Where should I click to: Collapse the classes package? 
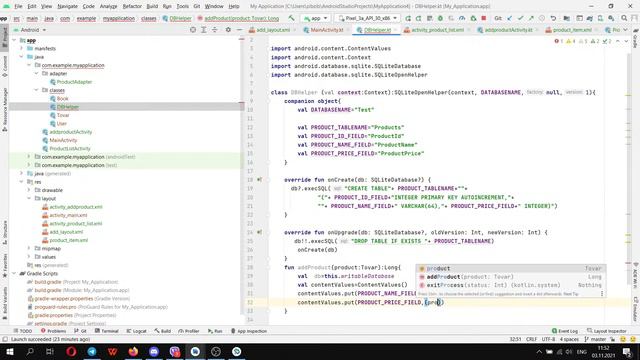(36, 90)
